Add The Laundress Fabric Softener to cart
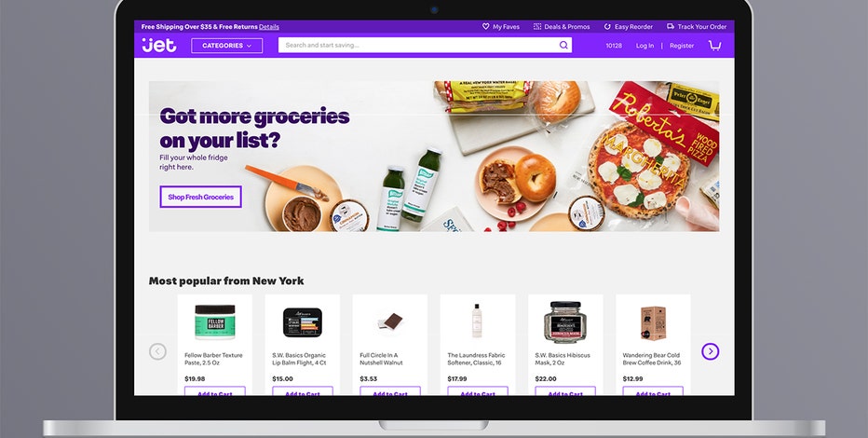 (478, 390)
